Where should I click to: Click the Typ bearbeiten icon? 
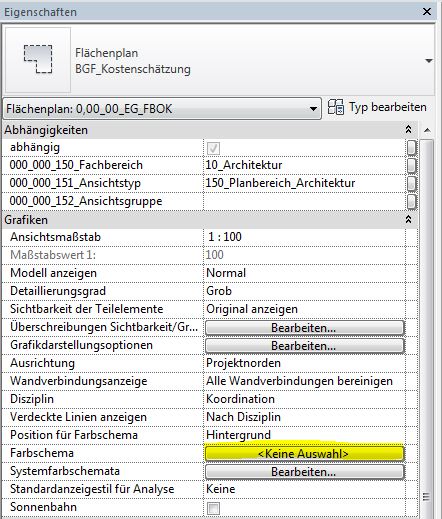pos(335,107)
